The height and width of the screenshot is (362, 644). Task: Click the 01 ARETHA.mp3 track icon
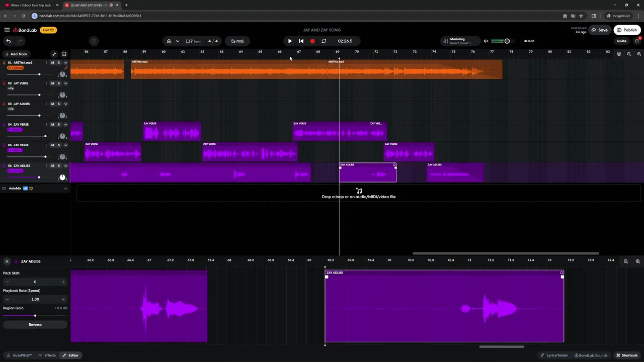coord(4,63)
